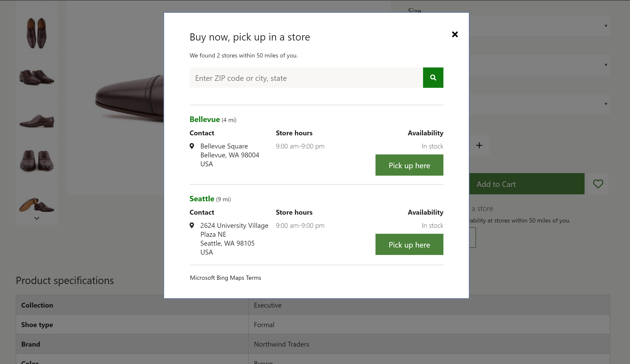The height and width of the screenshot is (364, 630).
Task: Click the close X icon on modal
Action: (x=454, y=34)
